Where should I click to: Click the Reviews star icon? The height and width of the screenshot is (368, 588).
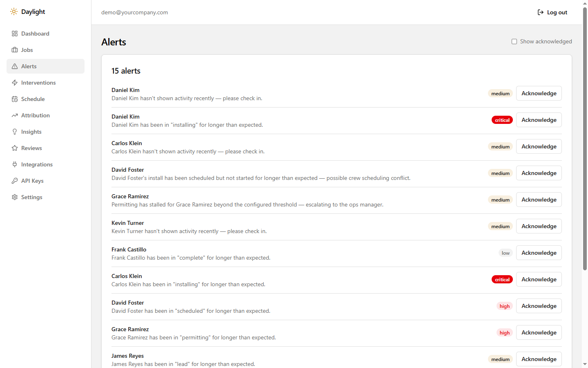[x=15, y=148]
